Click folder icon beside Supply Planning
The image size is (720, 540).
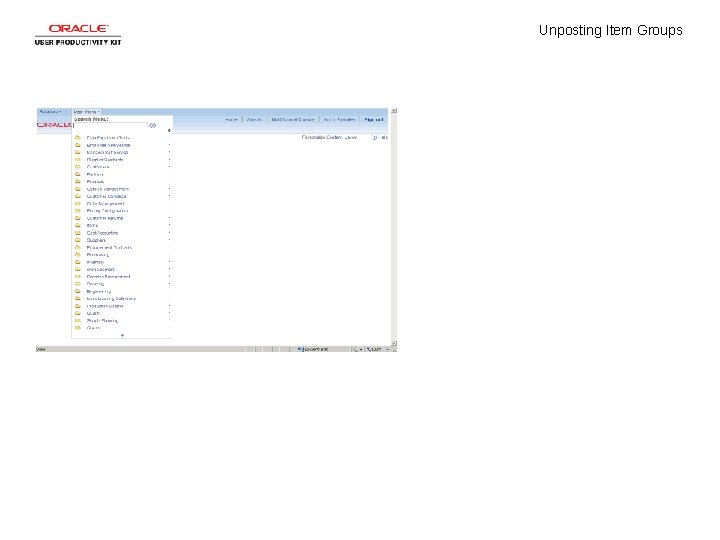(x=78, y=321)
